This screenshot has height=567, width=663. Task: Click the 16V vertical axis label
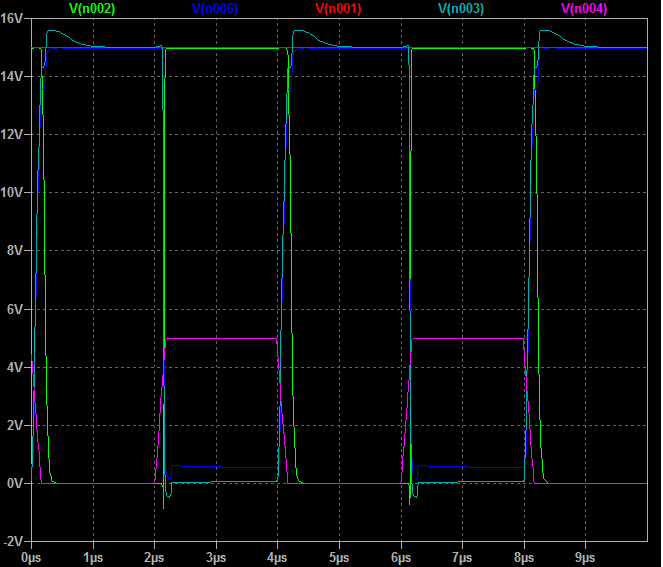tap(11, 19)
